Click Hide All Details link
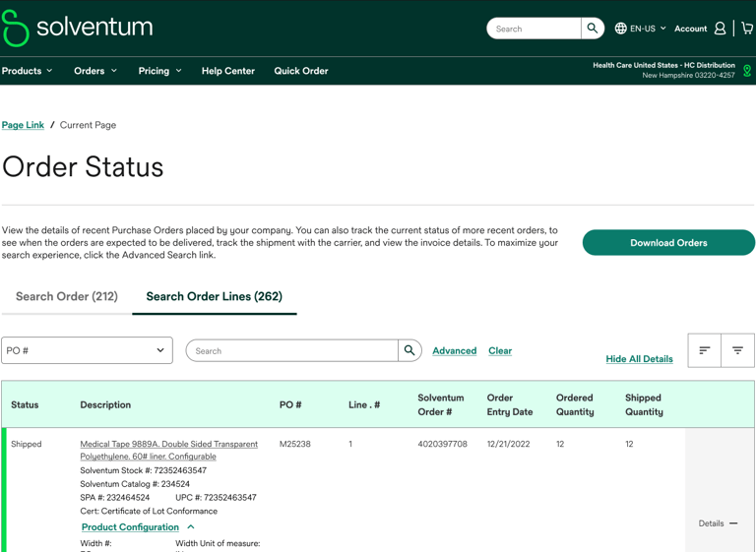This screenshot has height=552, width=756. pyautogui.click(x=639, y=359)
